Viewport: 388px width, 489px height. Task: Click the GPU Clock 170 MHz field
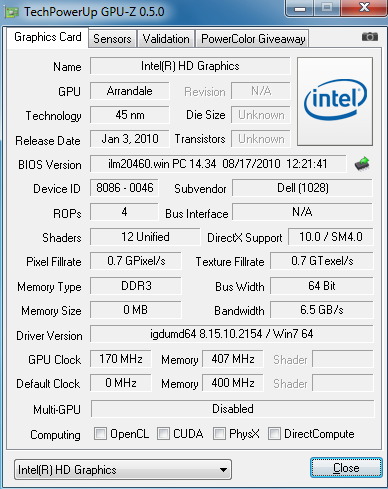(x=121, y=359)
